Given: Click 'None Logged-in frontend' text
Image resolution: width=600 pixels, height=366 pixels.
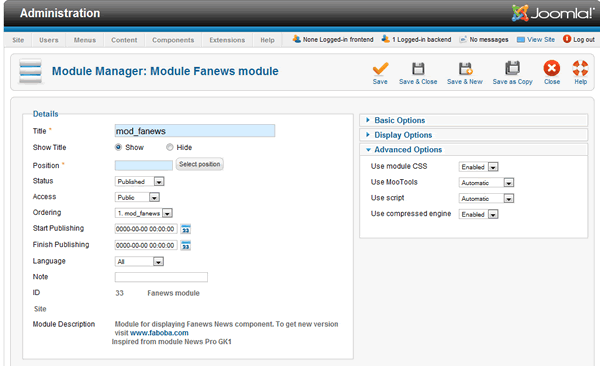Looking at the screenshot, I should click(x=338, y=39).
